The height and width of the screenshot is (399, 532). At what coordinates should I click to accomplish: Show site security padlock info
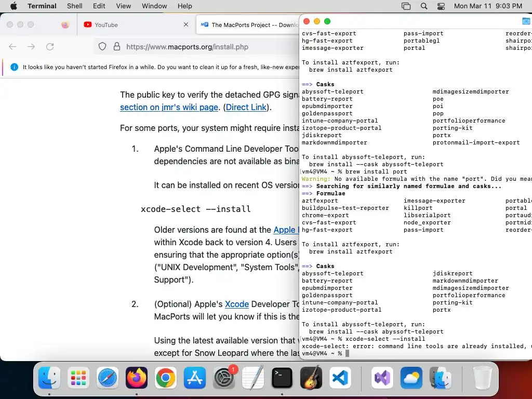click(x=117, y=46)
